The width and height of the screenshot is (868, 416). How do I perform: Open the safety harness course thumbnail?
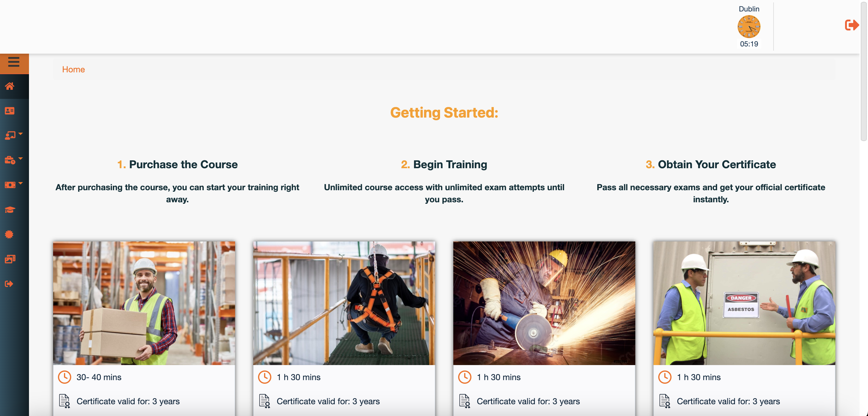tap(344, 303)
